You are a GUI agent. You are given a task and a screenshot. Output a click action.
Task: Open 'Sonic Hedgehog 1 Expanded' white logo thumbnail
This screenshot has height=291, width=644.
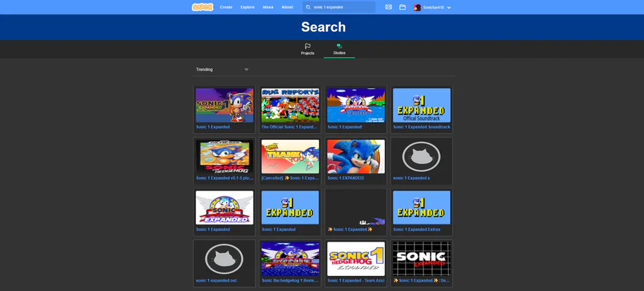pos(356,259)
